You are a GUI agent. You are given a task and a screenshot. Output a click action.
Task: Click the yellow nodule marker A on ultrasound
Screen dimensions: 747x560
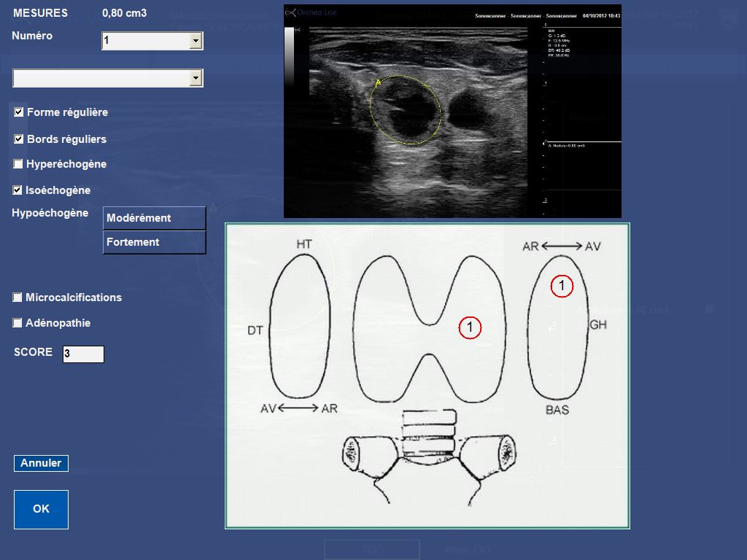coord(378,82)
